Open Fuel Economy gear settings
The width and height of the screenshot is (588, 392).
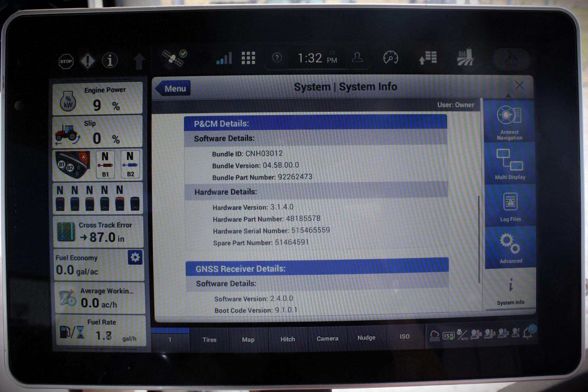click(x=135, y=257)
